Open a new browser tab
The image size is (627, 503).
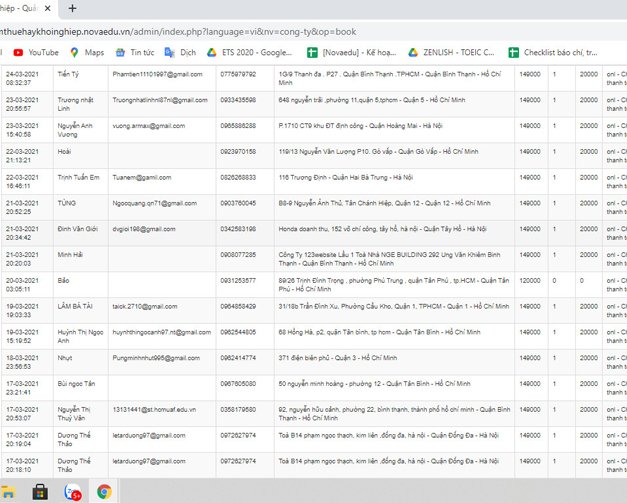point(72,8)
